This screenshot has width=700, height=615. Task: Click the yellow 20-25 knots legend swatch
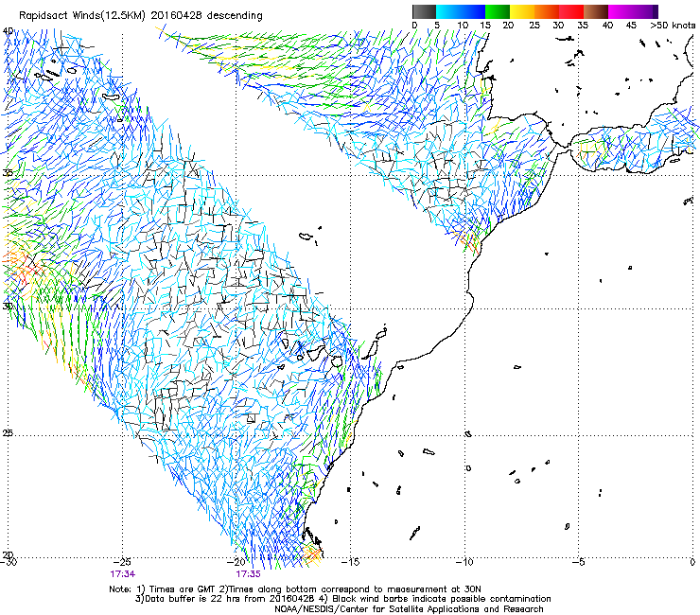point(522,11)
